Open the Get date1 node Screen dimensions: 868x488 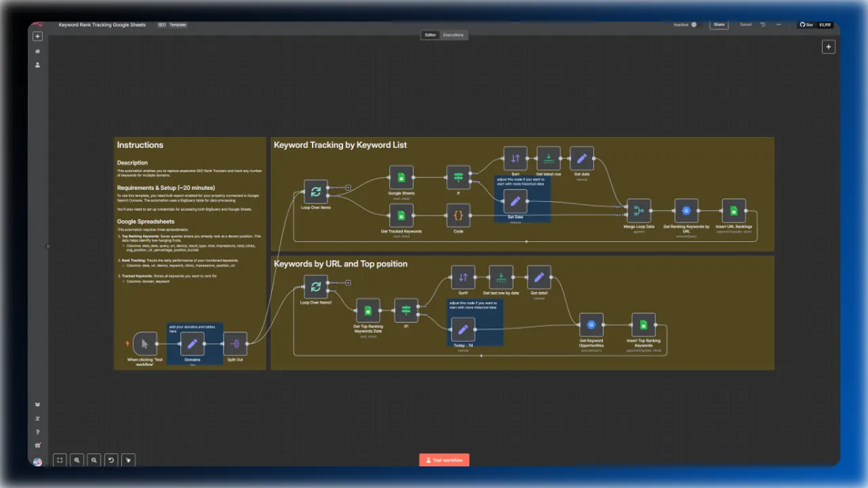coord(539,277)
